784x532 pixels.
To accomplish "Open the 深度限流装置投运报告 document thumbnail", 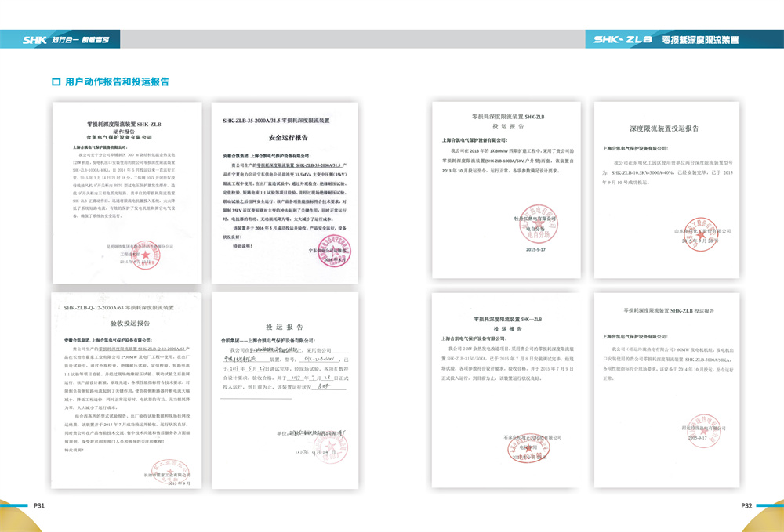I will click(x=666, y=190).
